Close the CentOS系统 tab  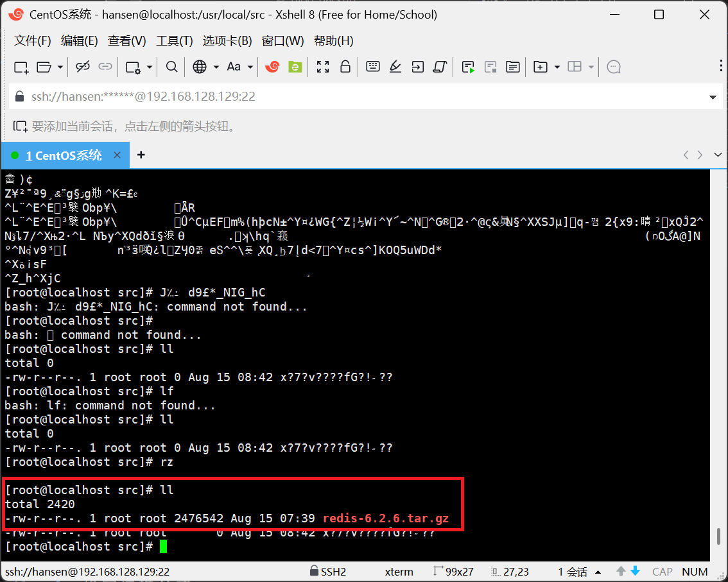[x=117, y=155]
